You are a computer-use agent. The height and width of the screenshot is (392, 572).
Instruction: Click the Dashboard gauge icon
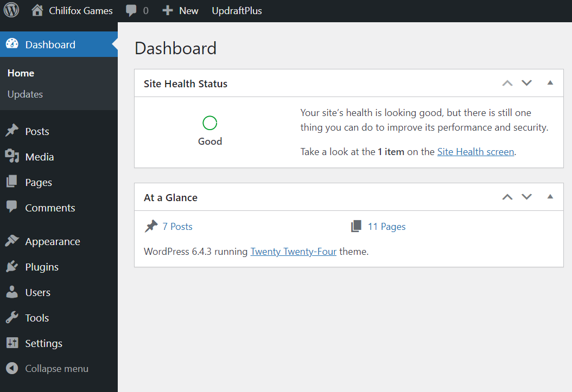[12, 44]
